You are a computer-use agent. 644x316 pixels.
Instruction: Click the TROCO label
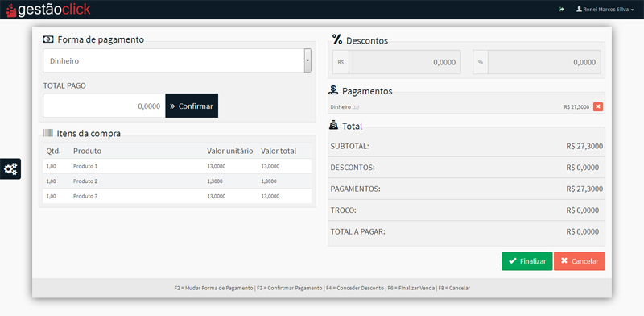344,210
